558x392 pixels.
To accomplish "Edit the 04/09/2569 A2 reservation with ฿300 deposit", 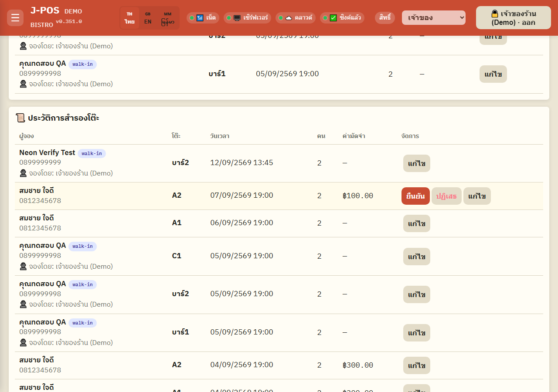I will pyautogui.click(x=417, y=365).
